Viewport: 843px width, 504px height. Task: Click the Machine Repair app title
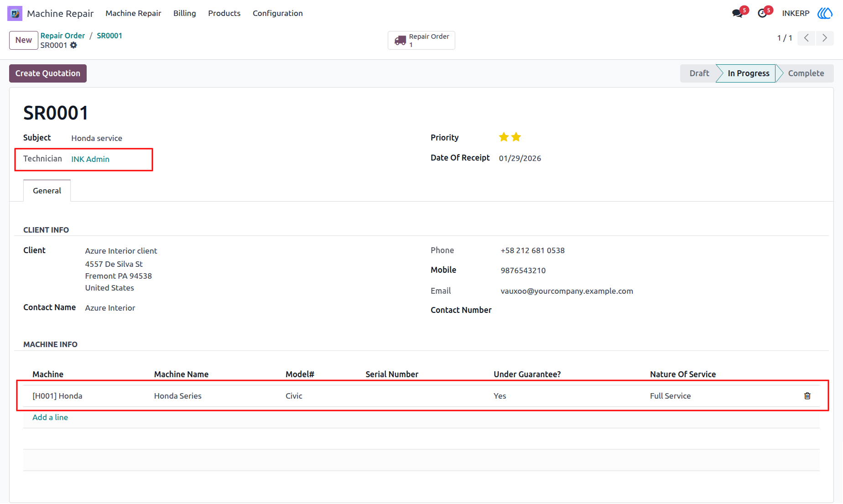(x=60, y=14)
